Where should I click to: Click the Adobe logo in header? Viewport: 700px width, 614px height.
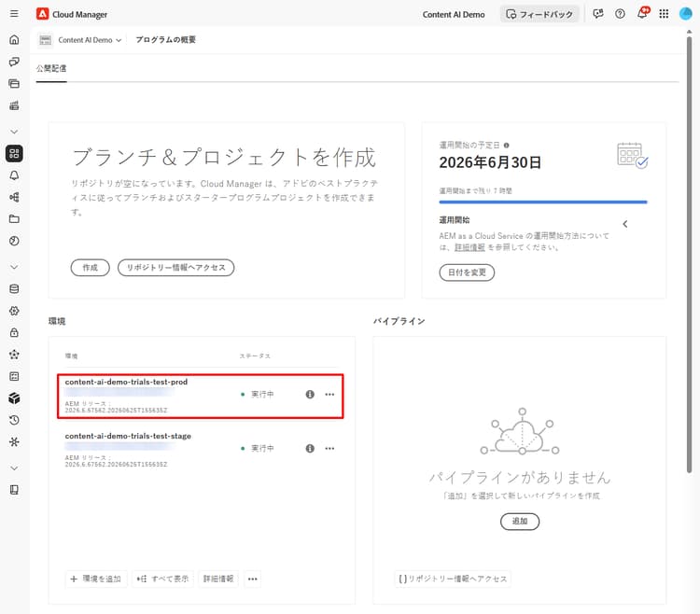click(x=42, y=14)
